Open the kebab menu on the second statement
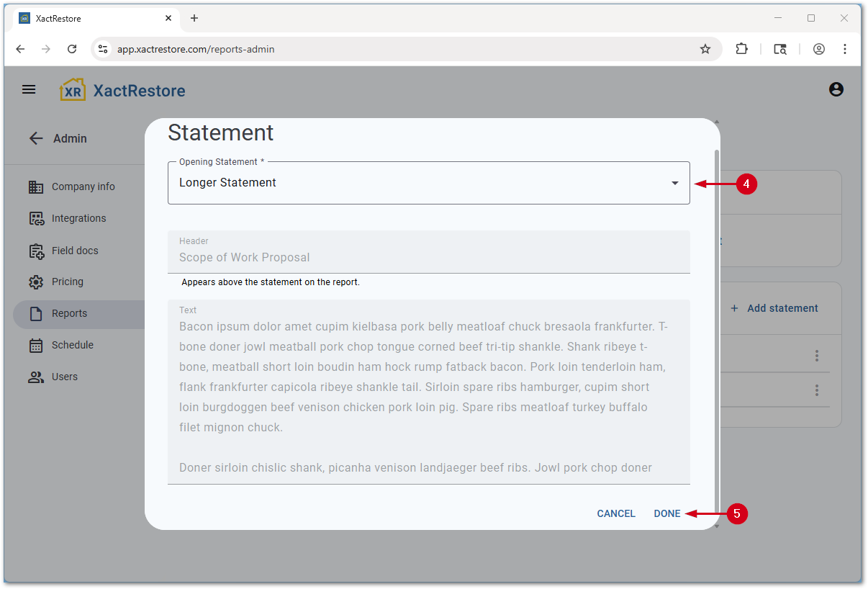Image resolution: width=868 pixels, height=589 pixels. (x=817, y=390)
